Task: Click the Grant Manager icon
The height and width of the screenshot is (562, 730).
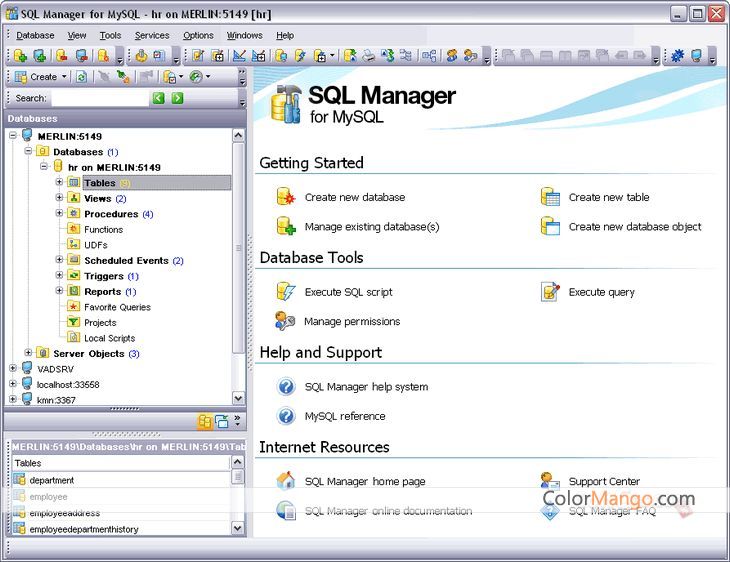Action: (471, 56)
